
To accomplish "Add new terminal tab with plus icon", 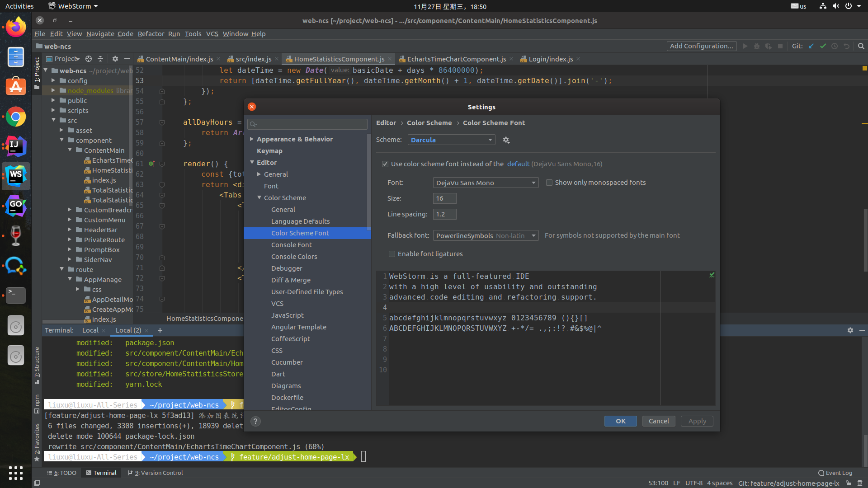I will [x=160, y=330].
